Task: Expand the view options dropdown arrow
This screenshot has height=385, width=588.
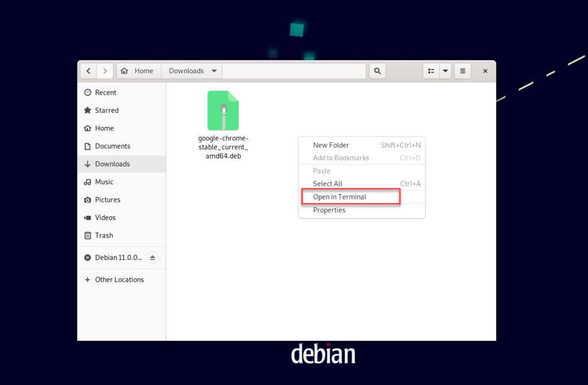Action: pyautogui.click(x=445, y=71)
